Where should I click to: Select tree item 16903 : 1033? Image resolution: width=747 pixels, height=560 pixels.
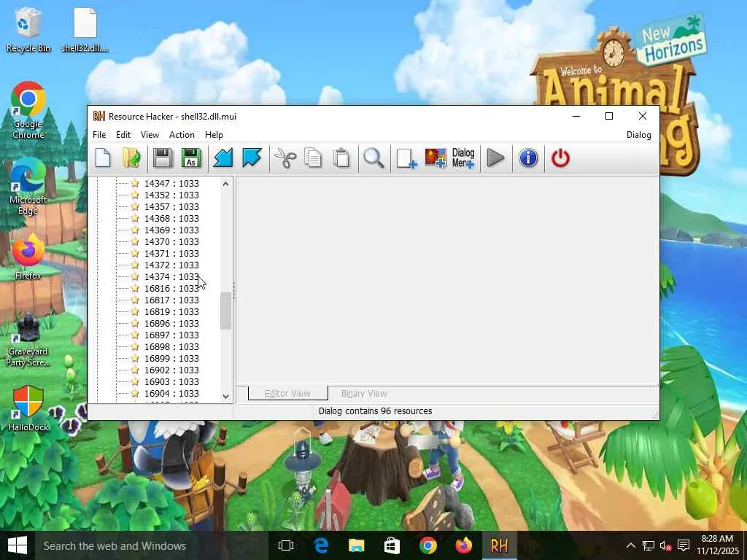click(x=171, y=381)
